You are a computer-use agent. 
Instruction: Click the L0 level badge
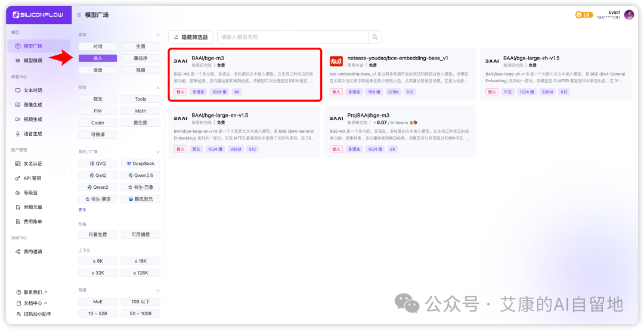(583, 15)
